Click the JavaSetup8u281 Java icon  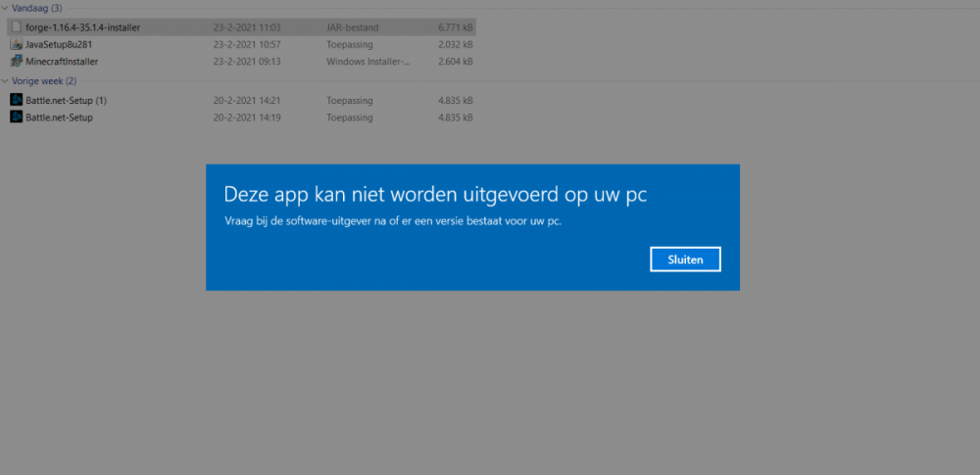[16, 44]
